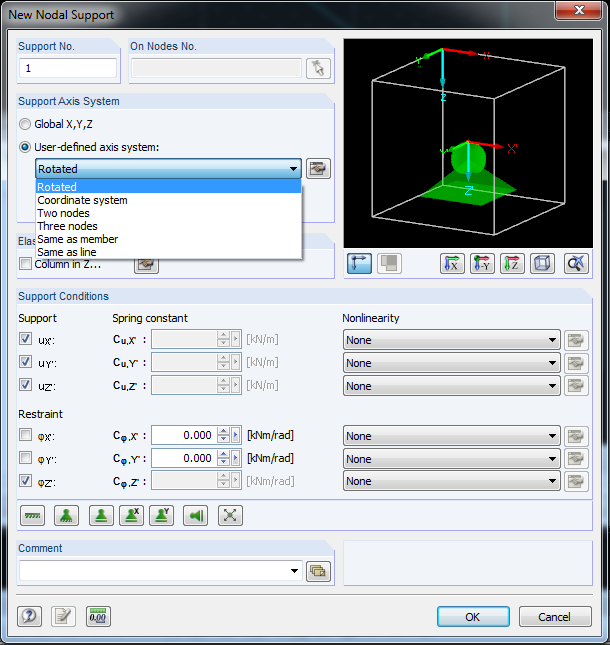Edit nonlinearity for φY' row
This screenshot has width=610, height=645.
coord(576,459)
